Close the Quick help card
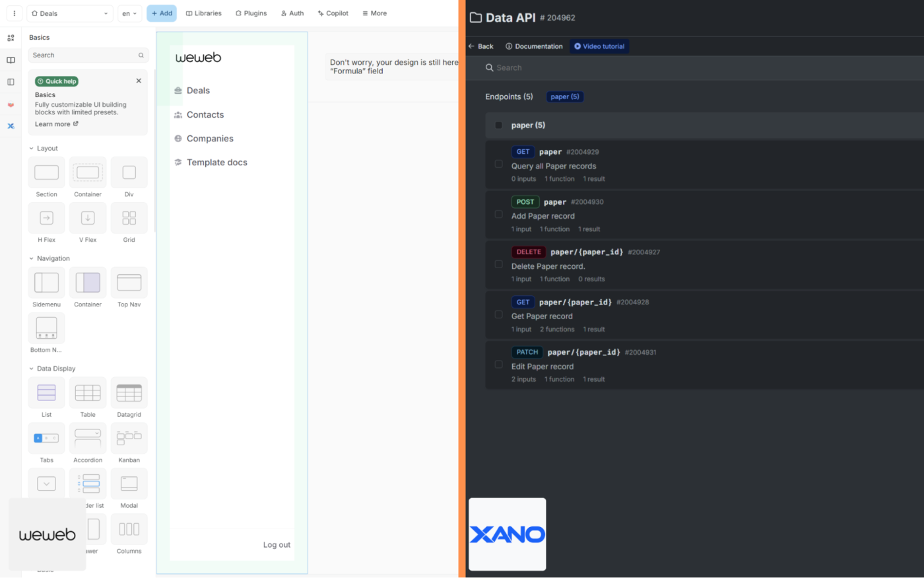 pyautogui.click(x=139, y=81)
